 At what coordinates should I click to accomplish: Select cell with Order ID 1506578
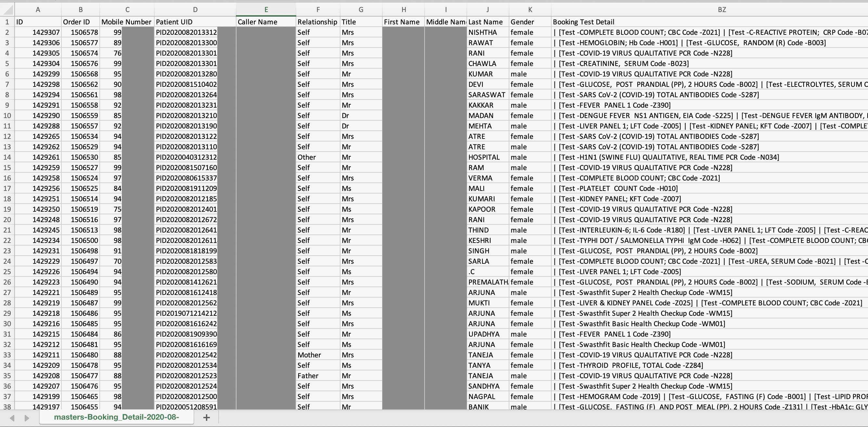pyautogui.click(x=81, y=33)
